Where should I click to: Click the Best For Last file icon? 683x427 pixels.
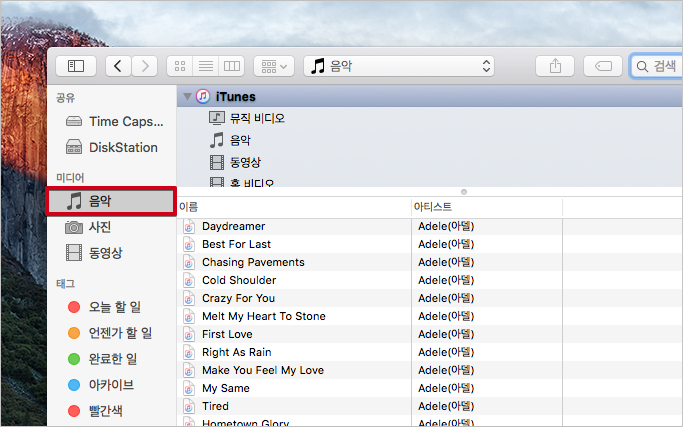click(189, 244)
